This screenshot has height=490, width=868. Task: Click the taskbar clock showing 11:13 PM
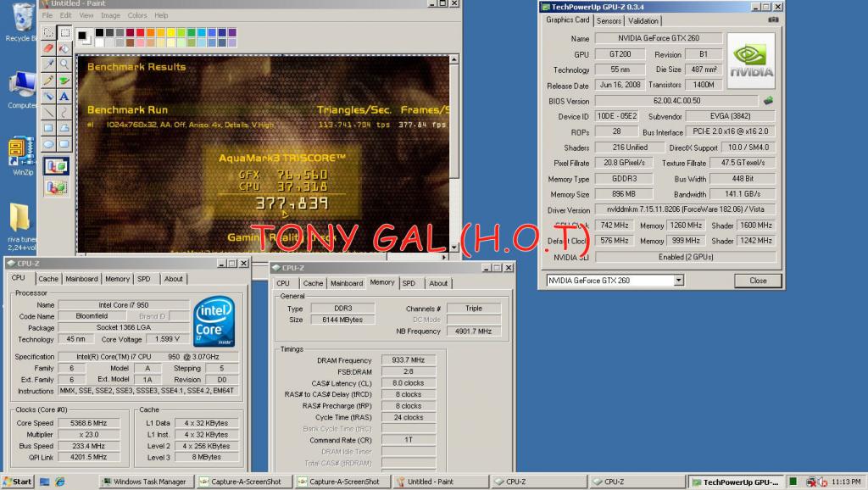846,482
